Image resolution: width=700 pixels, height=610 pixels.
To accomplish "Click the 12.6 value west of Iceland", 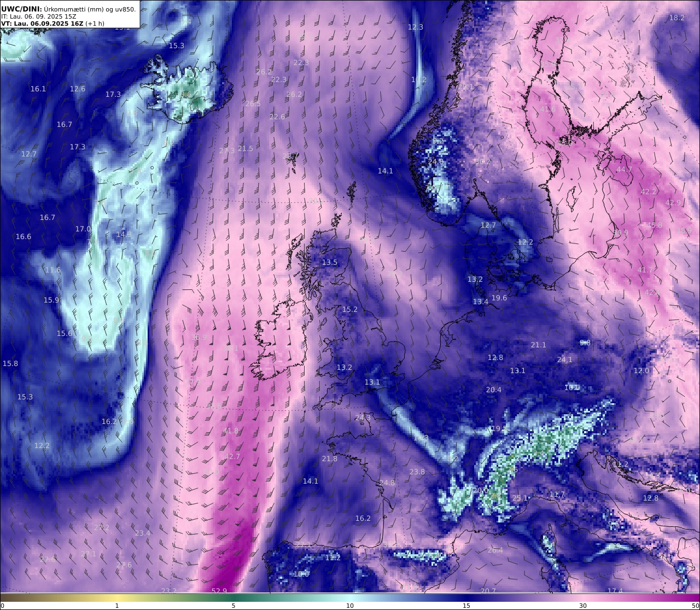I will click(78, 89).
